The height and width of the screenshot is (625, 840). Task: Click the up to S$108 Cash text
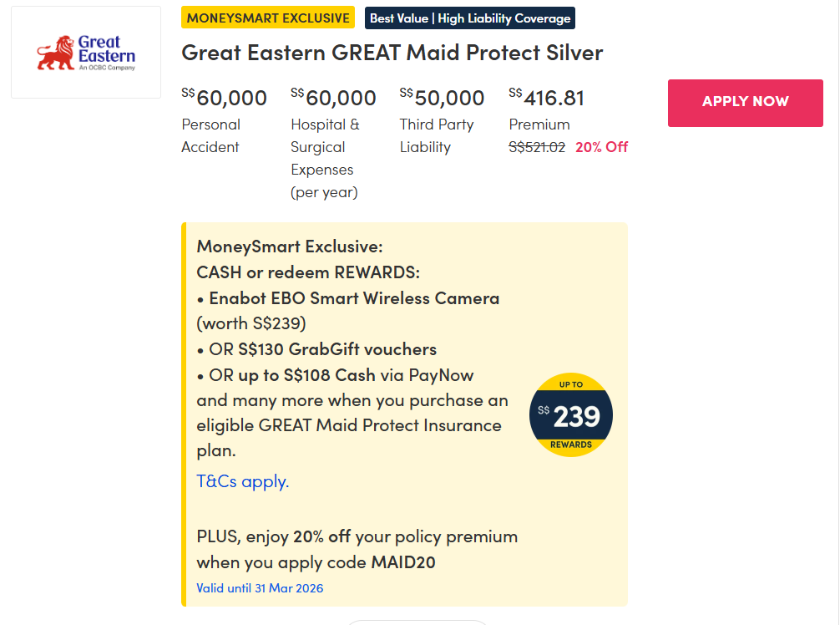(306, 375)
